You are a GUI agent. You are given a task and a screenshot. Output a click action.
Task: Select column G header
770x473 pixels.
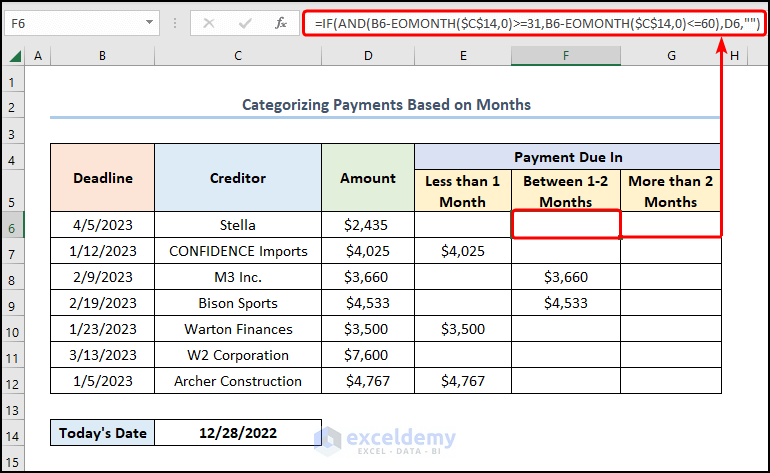[x=671, y=56]
